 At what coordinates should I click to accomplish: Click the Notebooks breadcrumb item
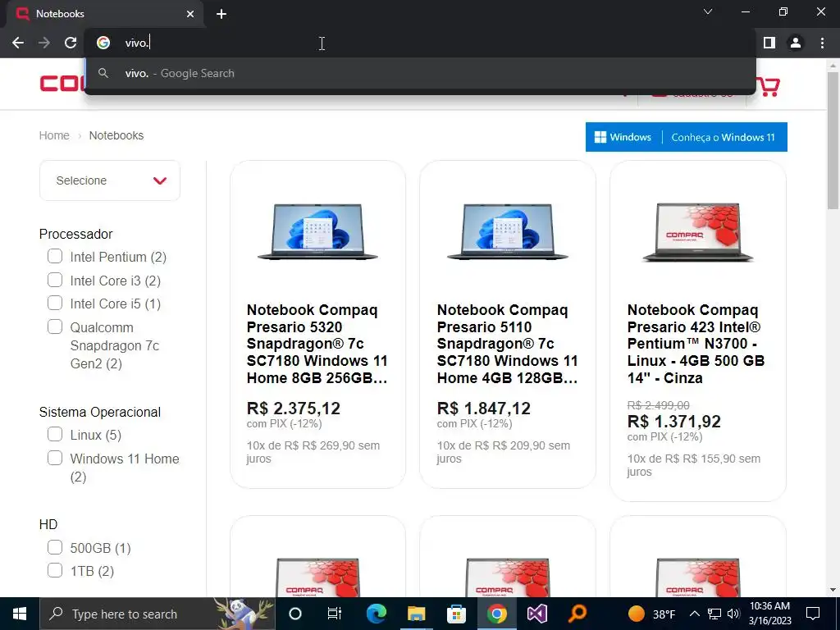coord(116,135)
